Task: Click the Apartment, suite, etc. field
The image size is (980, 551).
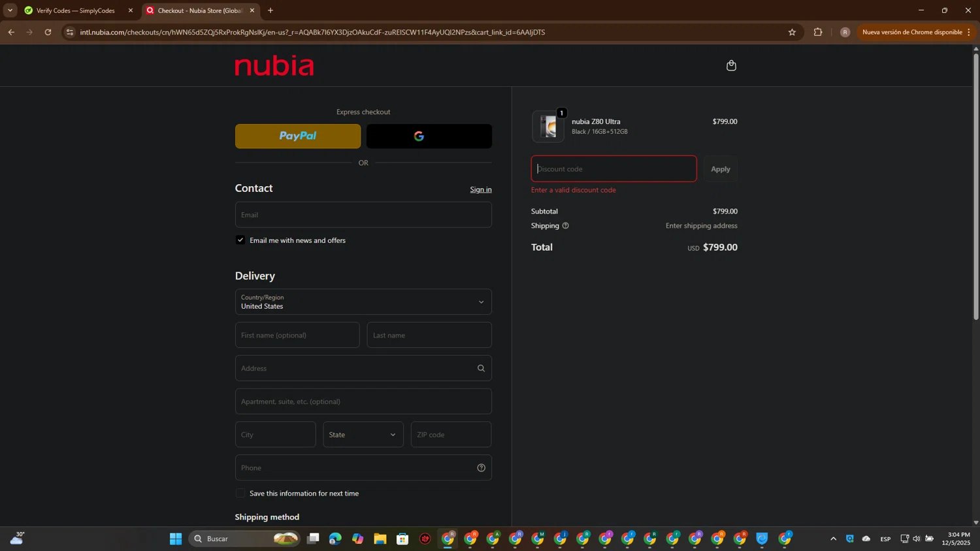Action: (363, 401)
